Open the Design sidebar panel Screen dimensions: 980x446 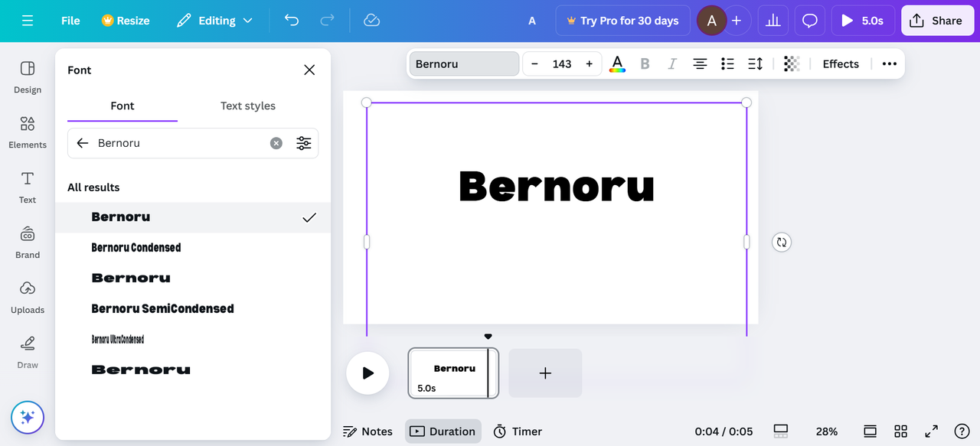tap(28, 77)
